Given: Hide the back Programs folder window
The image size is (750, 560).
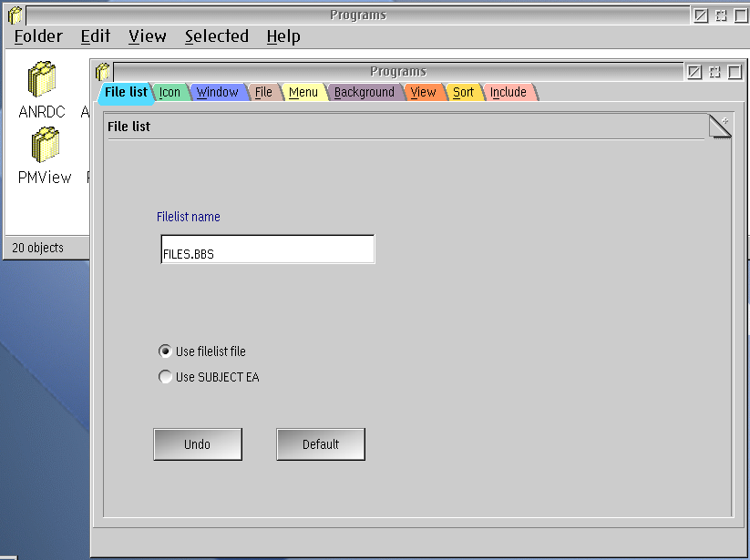Looking at the screenshot, I should (701, 15).
